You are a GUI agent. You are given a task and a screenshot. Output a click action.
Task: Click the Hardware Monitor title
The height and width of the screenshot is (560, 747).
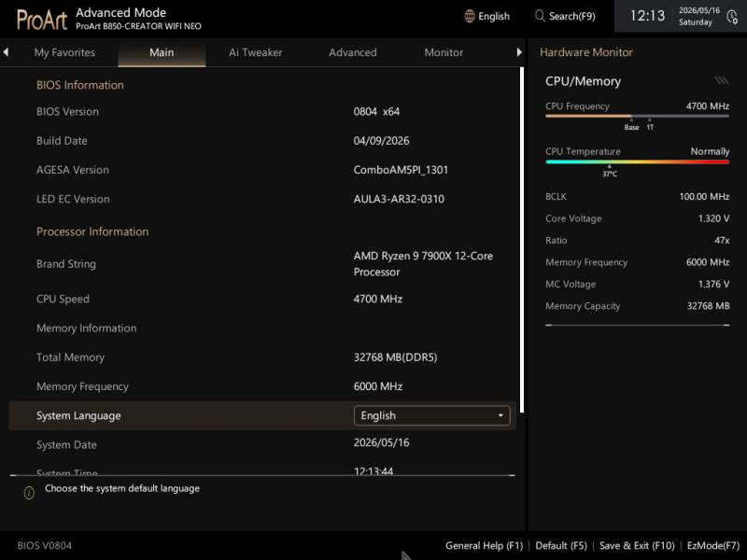tap(586, 52)
